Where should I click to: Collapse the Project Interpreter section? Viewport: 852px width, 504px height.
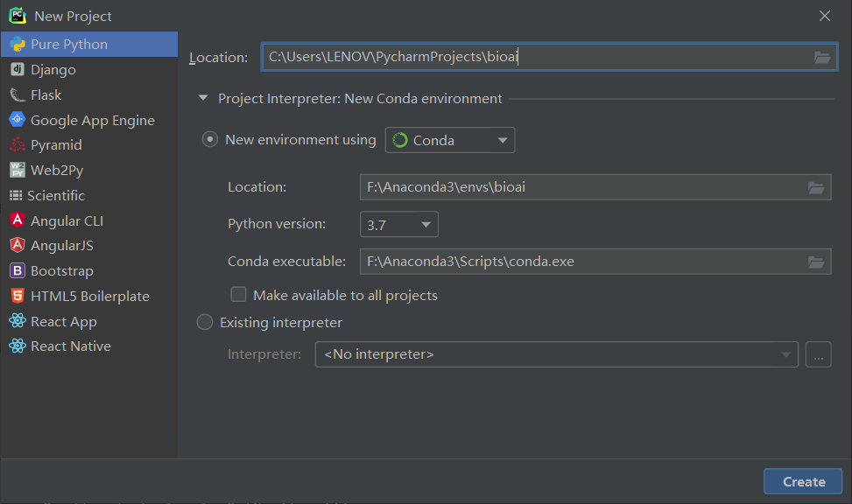pyautogui.click(x=203, y=98)
